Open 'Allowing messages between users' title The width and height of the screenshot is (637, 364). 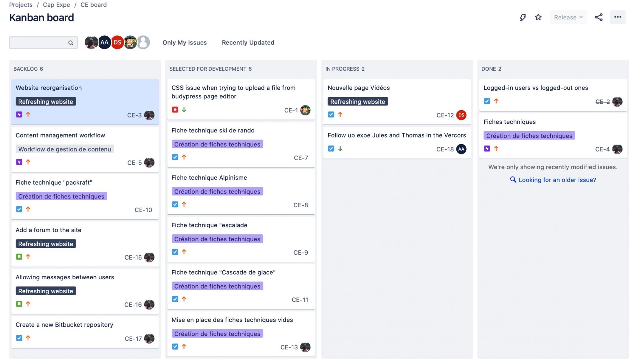click(65, 277)
